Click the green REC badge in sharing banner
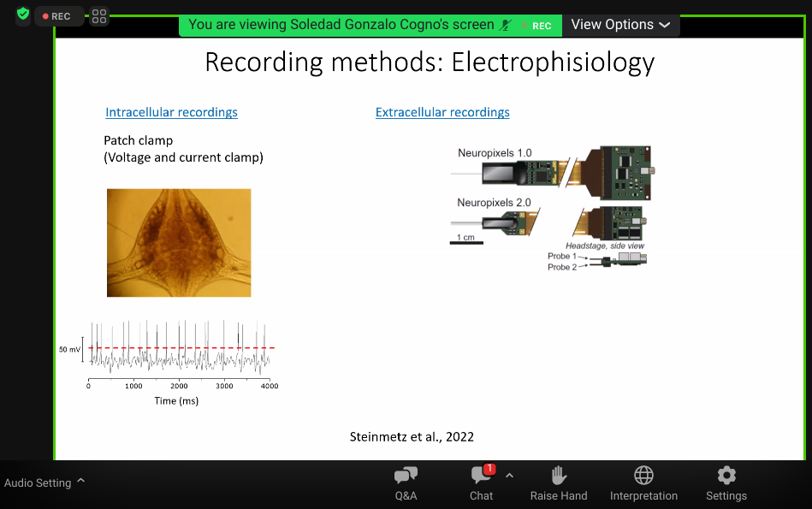The image size is (812, 509). [538, 26]
